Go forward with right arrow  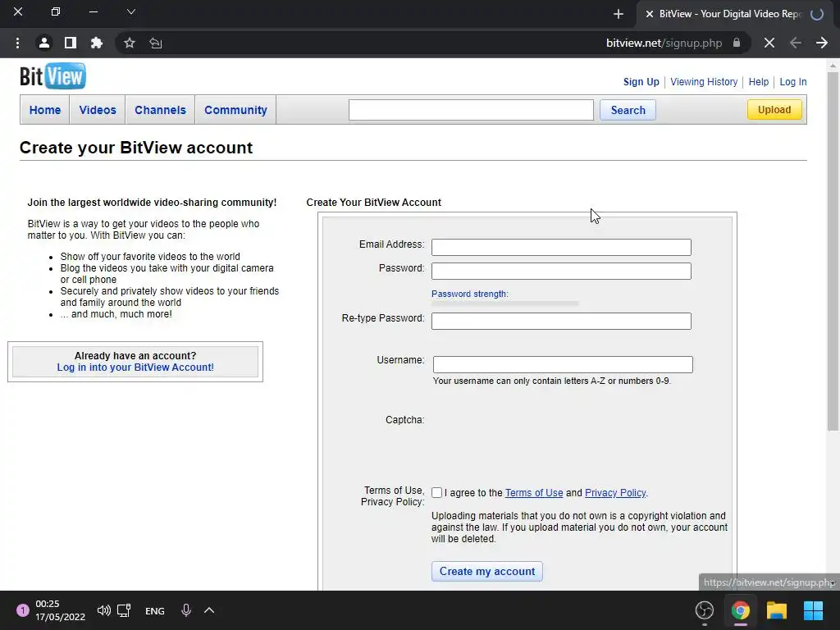822,43
